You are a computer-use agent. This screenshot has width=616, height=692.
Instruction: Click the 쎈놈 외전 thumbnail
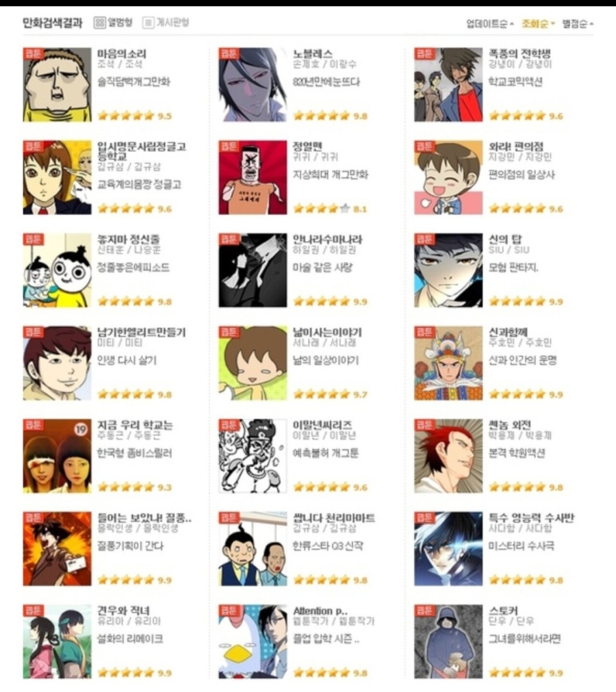point(448,456)
